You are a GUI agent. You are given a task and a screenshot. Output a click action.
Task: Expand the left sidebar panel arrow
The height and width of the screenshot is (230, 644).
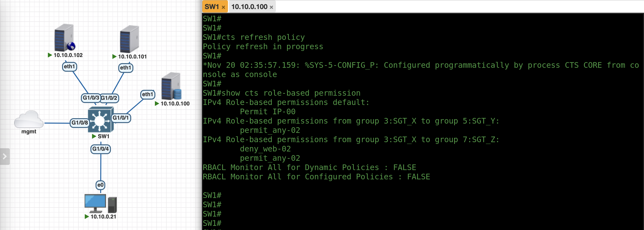click(x=4, y=156)
